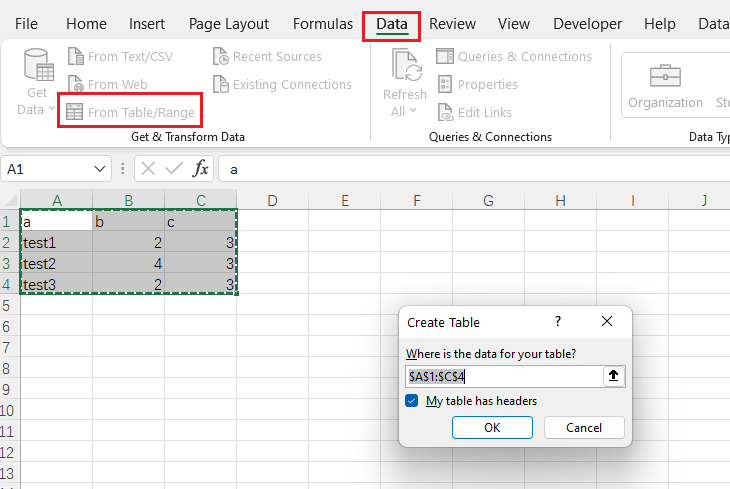The width and height of the screenshot is (730, 489).
Task: Click the collapse dialog range selector arrow
Action: point(614,376)
